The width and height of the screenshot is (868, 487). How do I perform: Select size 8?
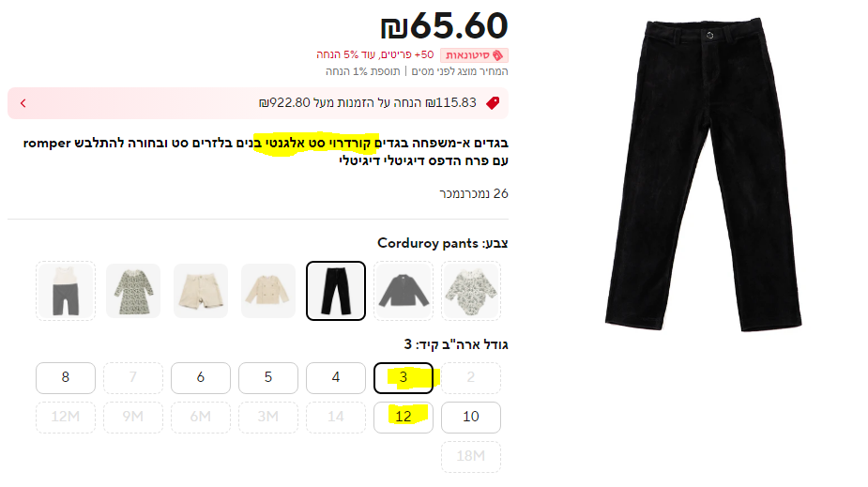point(66,378)
